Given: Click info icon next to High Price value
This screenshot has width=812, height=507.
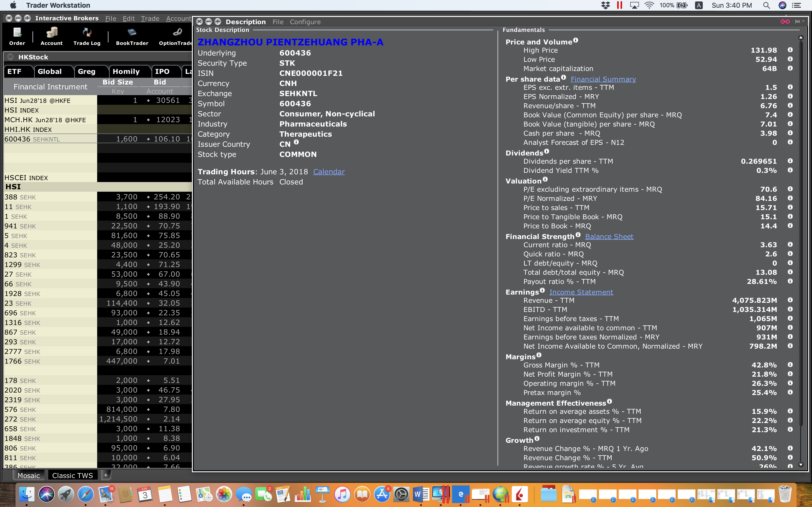Looking at the screenshot, I should pos(790,50).
